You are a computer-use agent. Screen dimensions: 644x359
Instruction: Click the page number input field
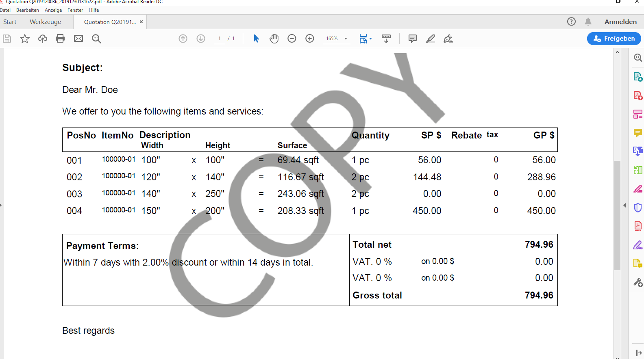click(220, 39)
